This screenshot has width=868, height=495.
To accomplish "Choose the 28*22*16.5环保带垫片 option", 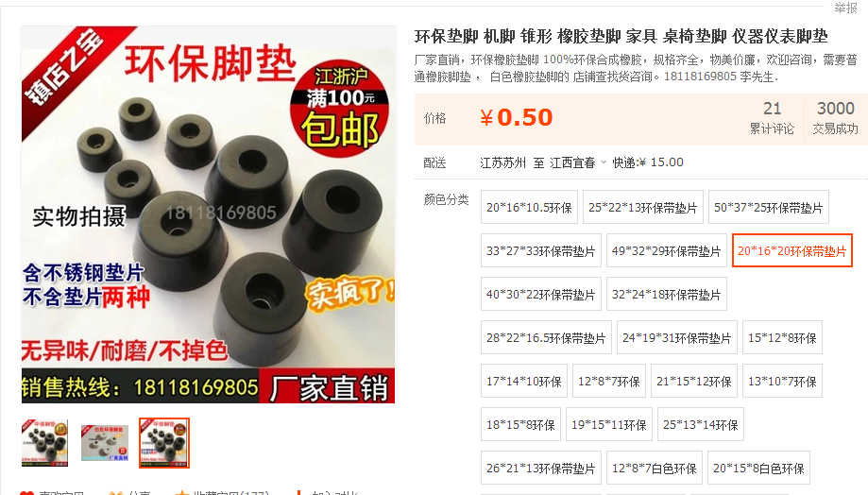I will [x=546, y=337].
